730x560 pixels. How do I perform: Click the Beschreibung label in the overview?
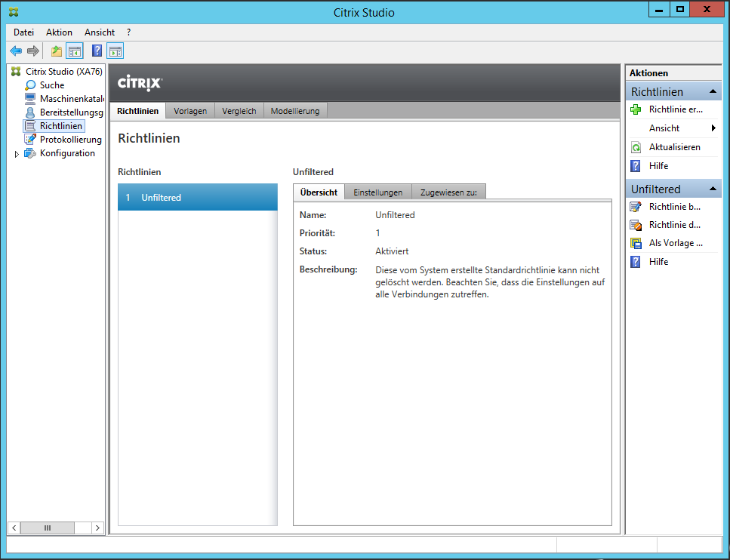click(328, 269)
